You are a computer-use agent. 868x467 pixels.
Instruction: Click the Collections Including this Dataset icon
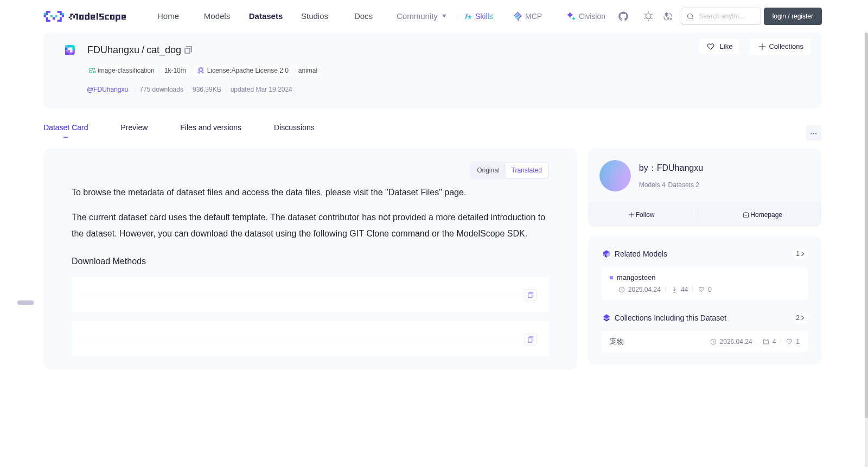point(607,318)
